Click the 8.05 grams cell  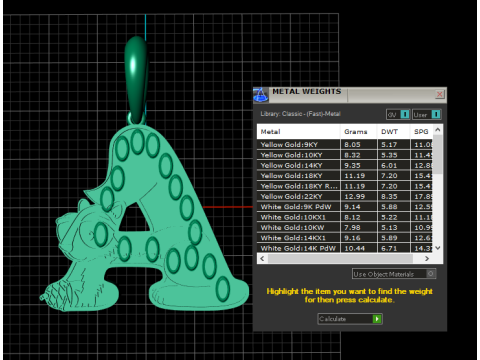(359, 145)
